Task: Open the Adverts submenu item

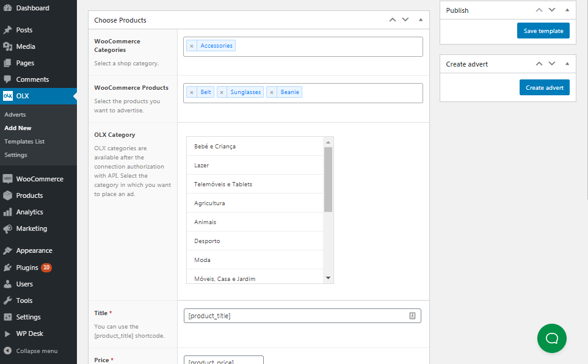Action: 15,115
